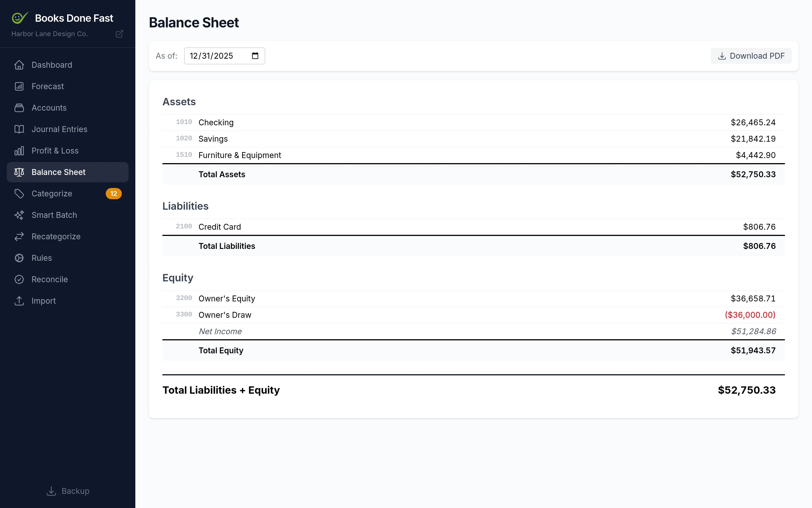The image size is (812, 508).
Task: Click the Credit Card account name
Action: click(220, 227)
